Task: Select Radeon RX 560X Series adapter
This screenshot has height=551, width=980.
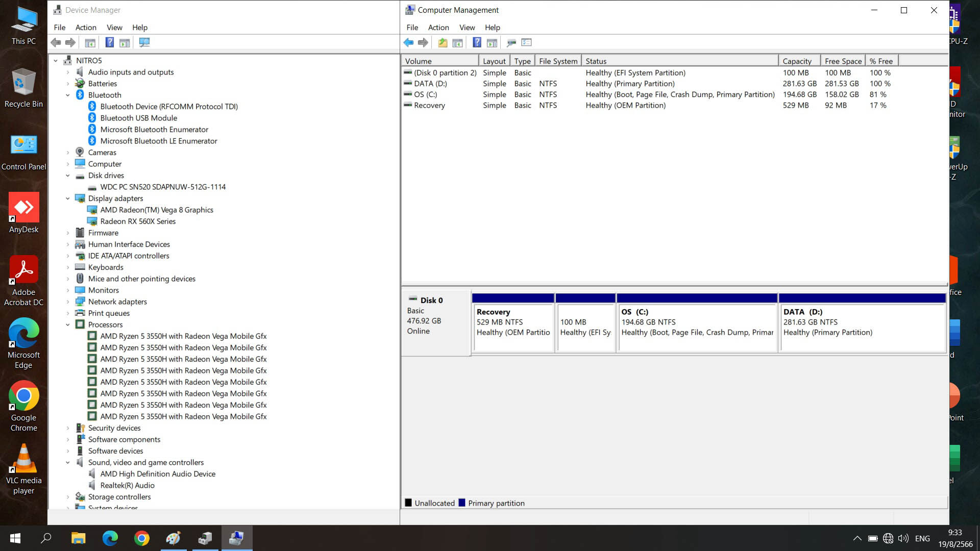Action: pyautogui.click(x=138, y=221)
